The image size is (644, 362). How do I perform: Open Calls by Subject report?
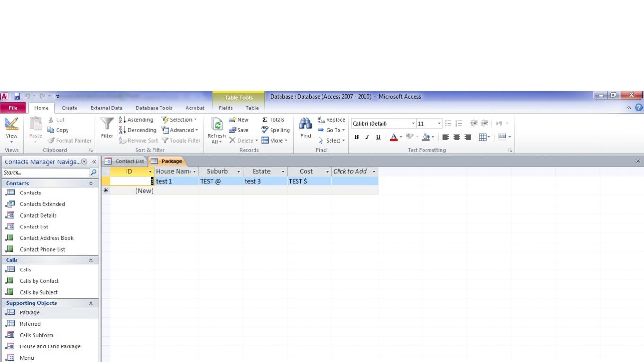click(39, 293)
